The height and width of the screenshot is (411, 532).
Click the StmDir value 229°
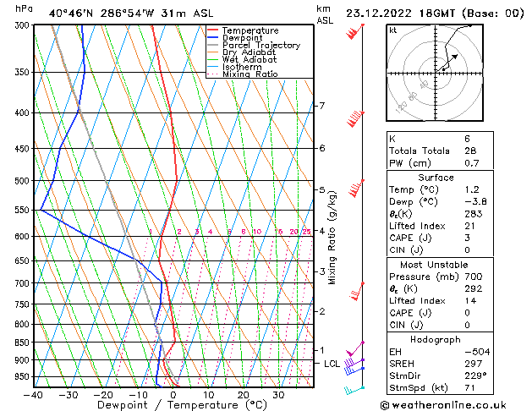pos(474,376)
